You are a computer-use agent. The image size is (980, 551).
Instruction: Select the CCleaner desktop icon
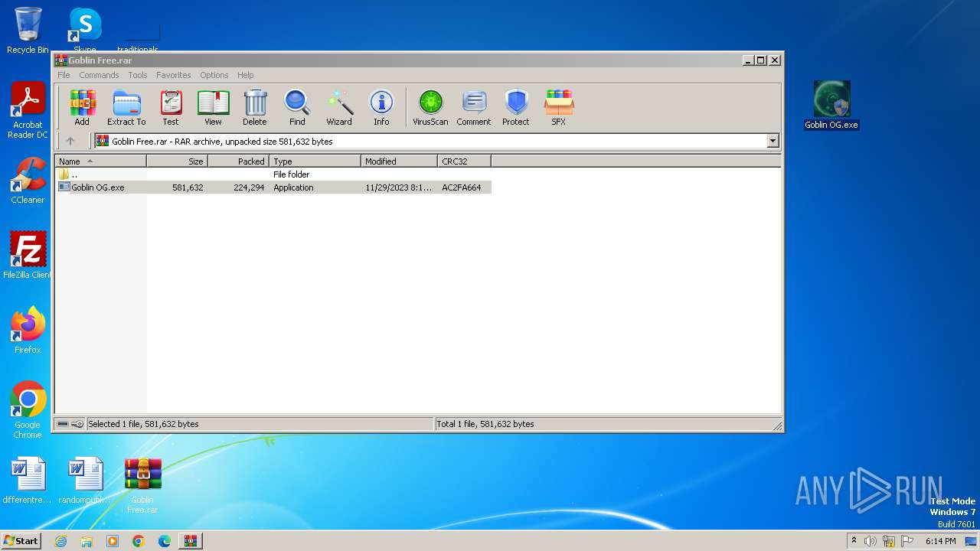28,181
